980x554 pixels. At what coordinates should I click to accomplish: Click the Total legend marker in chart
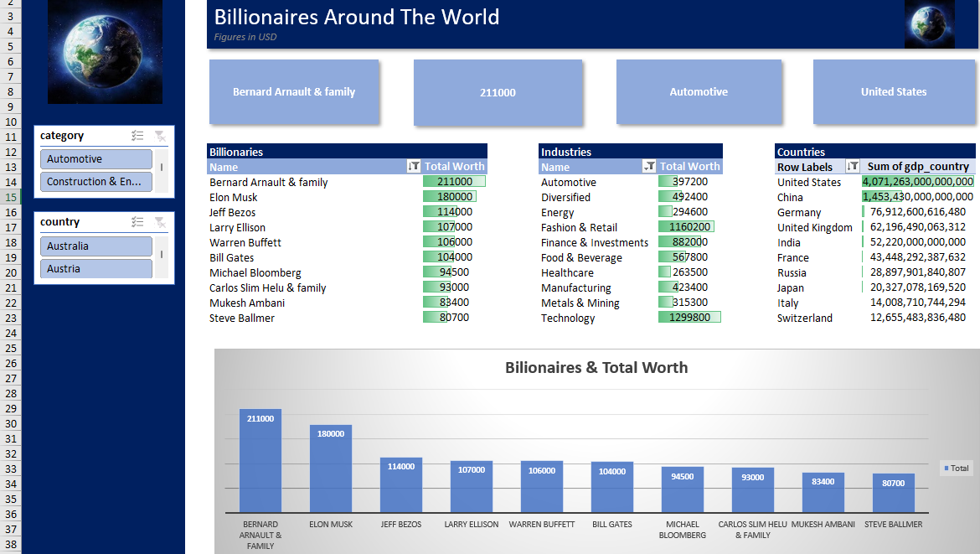point(946,469)
